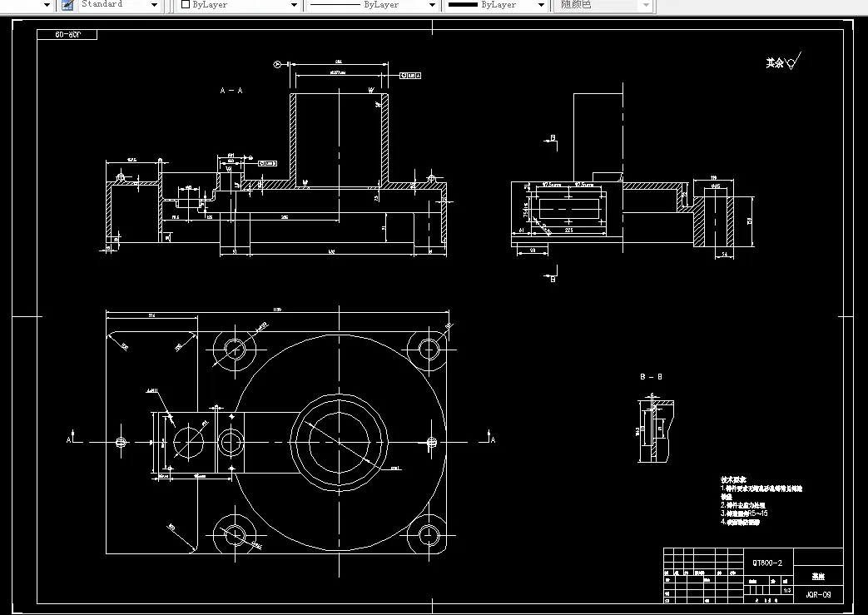
Task: Select the "1150" overall width dimension in plan view
Action: pyautogui.click(x=277, y=310)
